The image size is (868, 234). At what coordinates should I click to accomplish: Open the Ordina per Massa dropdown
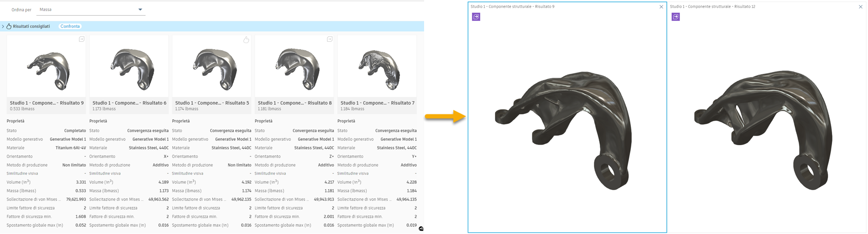click(91, 9)
